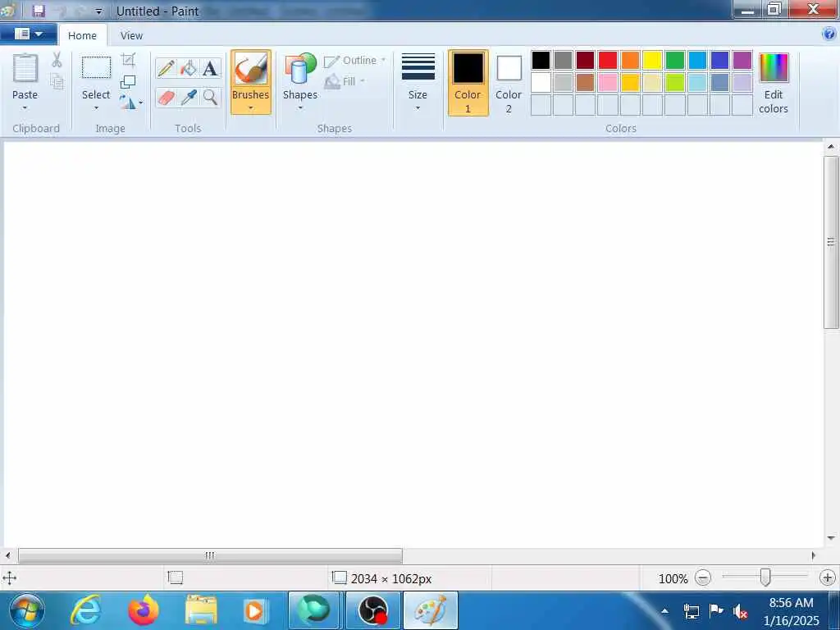Open Internet Explorer from the taskbar
This screenshot has height=630, width=840.
[85, 610]
